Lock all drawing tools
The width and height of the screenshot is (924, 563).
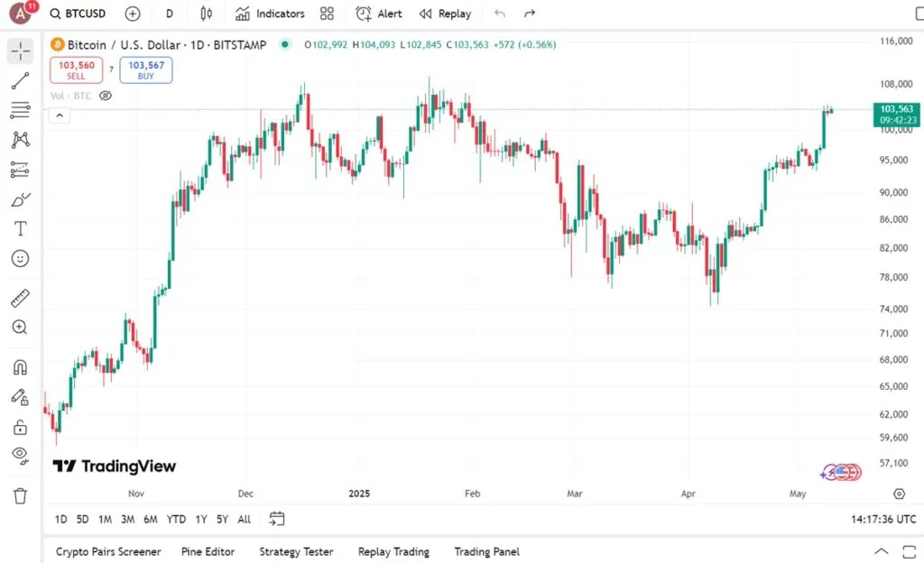click(x=19, y=427)
